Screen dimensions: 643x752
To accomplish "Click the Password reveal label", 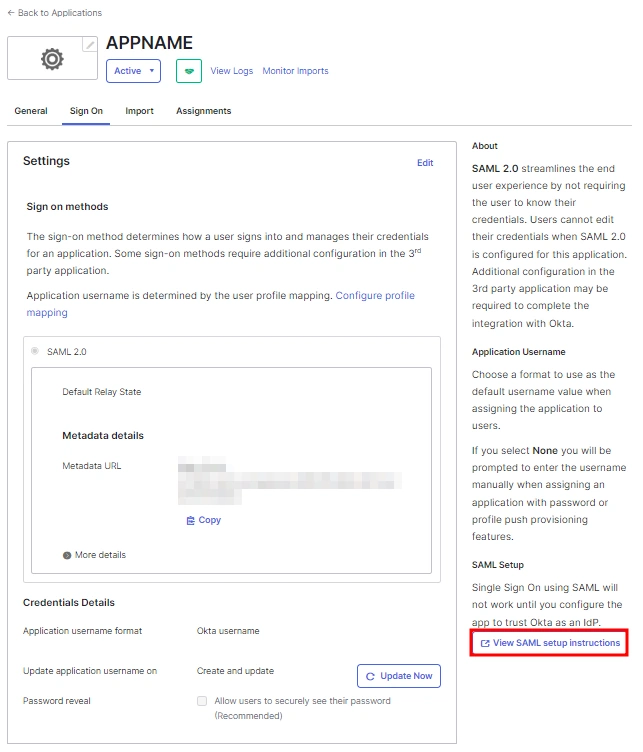I will [57, 701].
